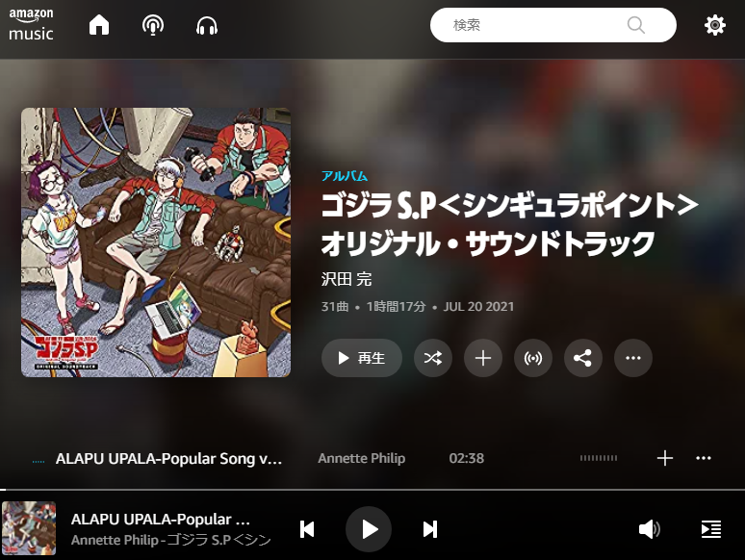
Task: Click the now-playing album thumbnail
Action: point(29,528)
